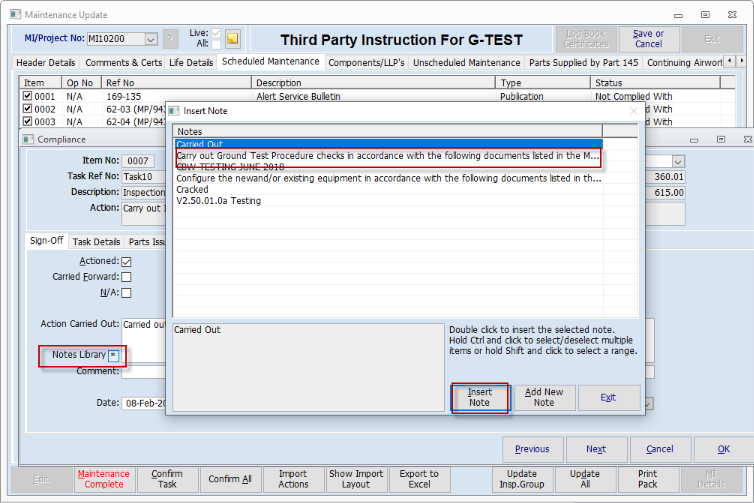The image size is (754, 503).
Task: Click the Notes Library asterisk button
Action: (114, 356)
